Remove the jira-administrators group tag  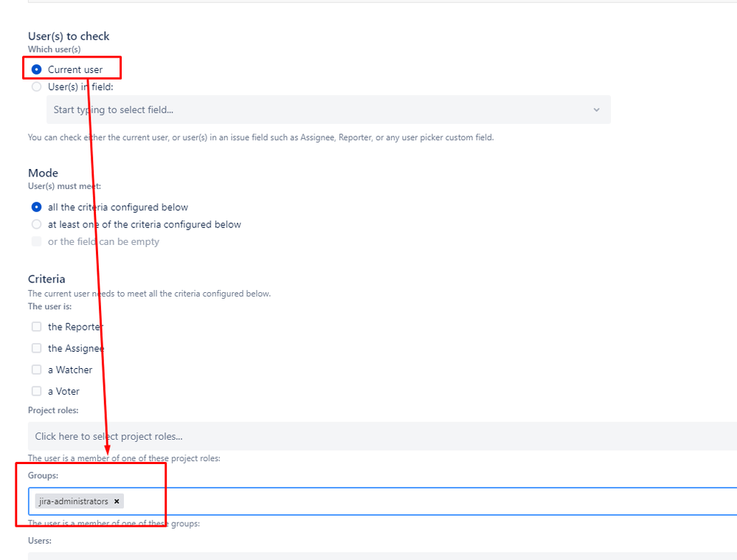click(117, 501)
